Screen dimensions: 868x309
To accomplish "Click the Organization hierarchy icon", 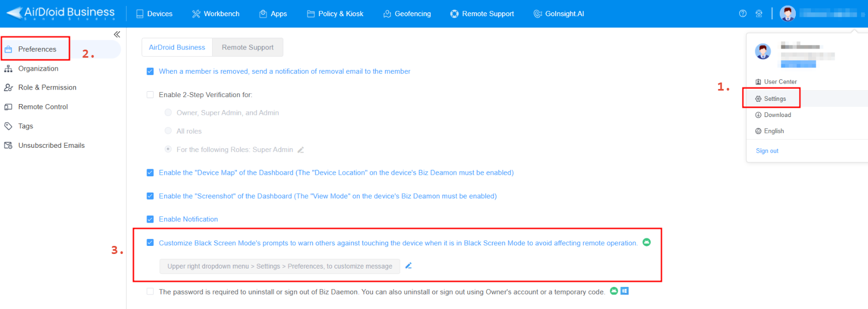I will pos(8,68).
